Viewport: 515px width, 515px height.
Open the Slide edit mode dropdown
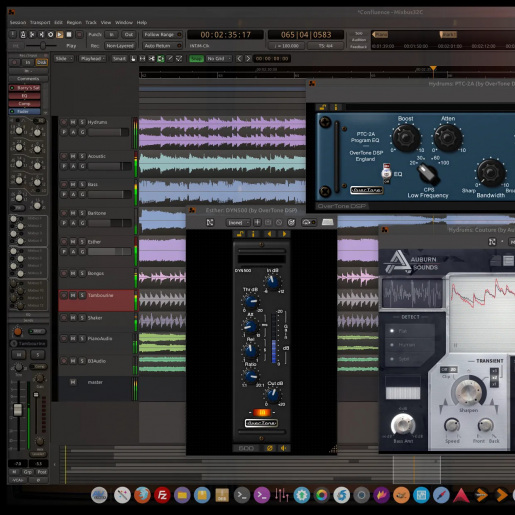[x=63, y=59]
